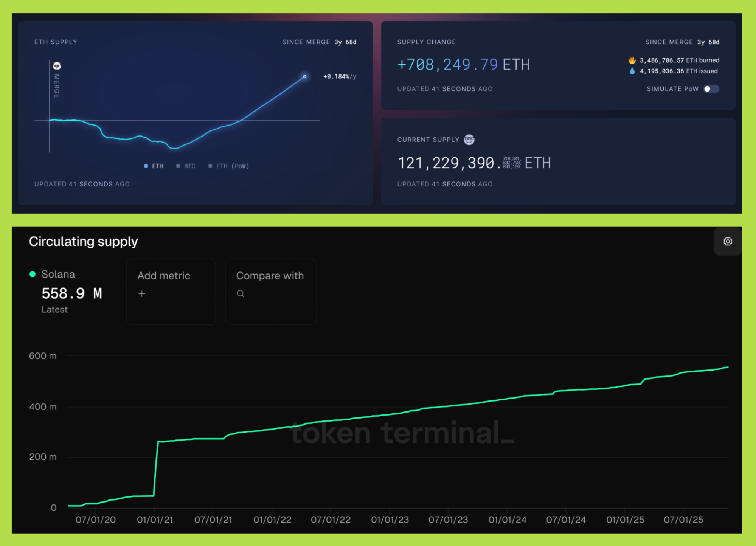Open the Compare with search icon
Image resolution: width=756 pixels, height=546 pixels.
click(241, 293)
